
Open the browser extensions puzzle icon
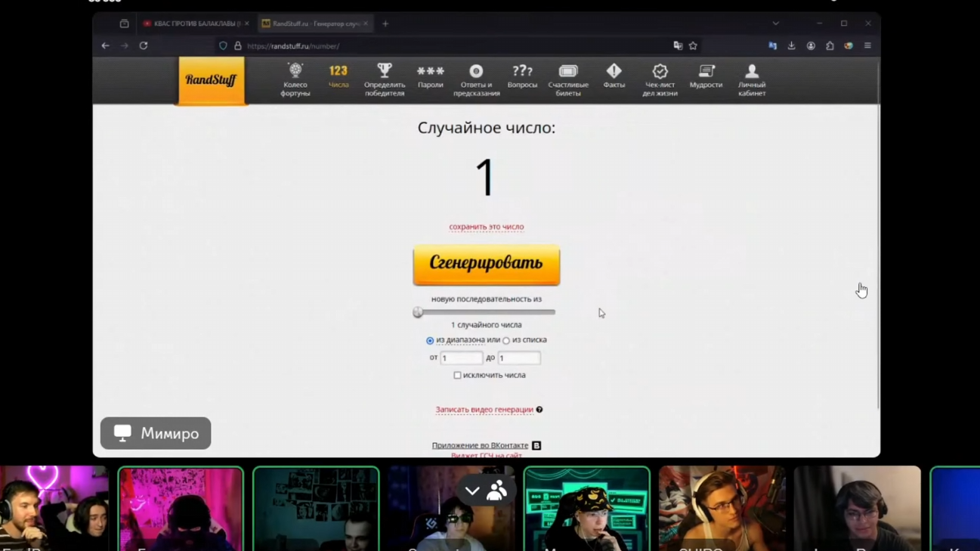coord(830,46)
